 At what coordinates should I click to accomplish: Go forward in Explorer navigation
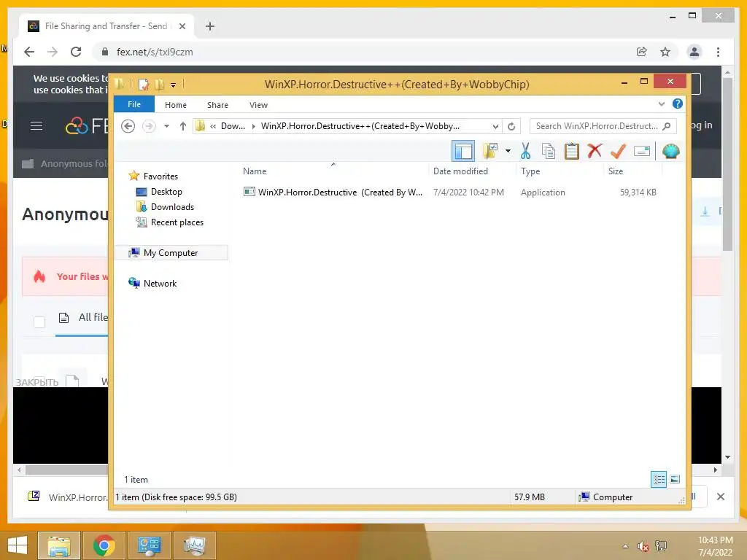tap(149, 126)
